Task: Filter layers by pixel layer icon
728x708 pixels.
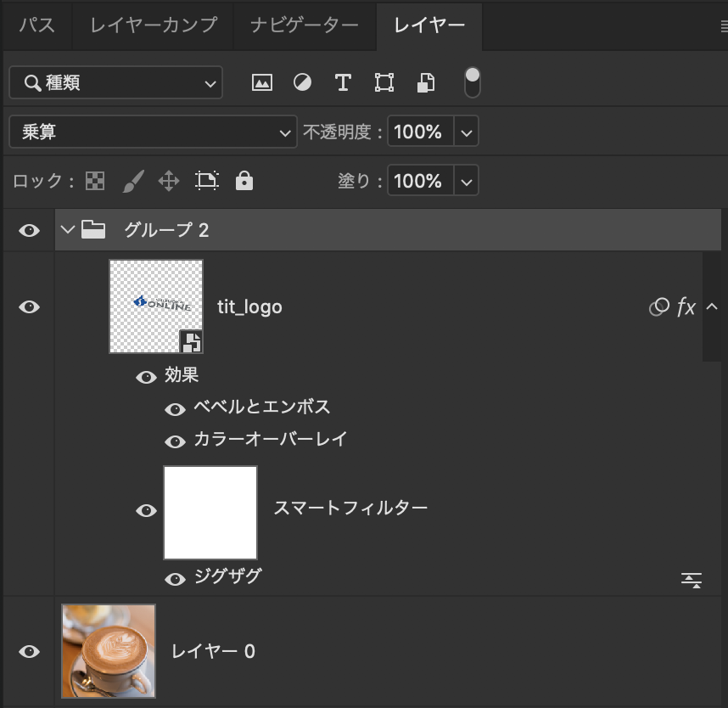Action: 262,82
